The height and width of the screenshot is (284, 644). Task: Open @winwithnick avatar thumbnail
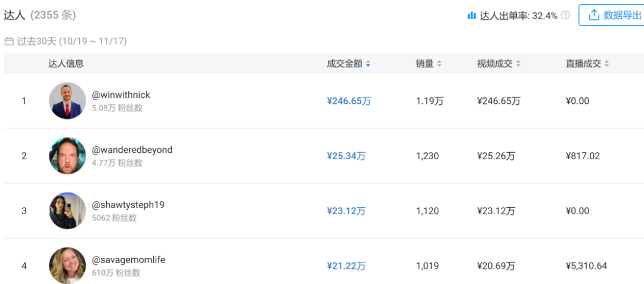click(67, 101)
